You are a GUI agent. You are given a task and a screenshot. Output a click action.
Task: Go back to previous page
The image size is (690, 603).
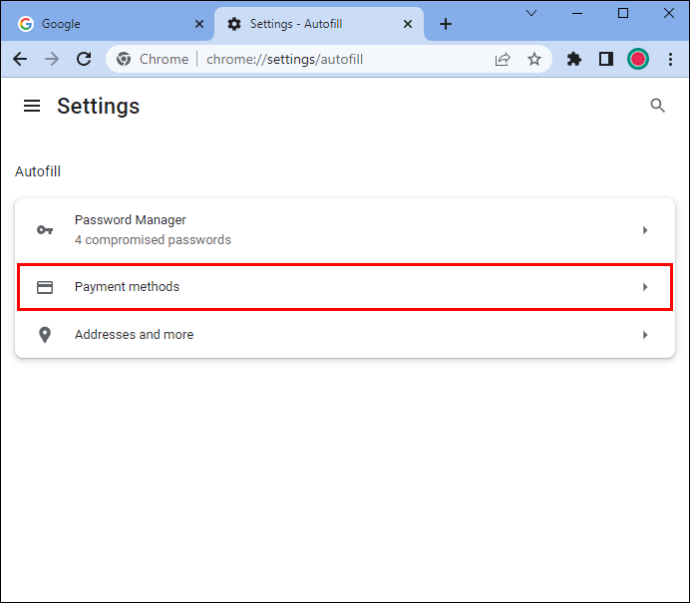20,59
